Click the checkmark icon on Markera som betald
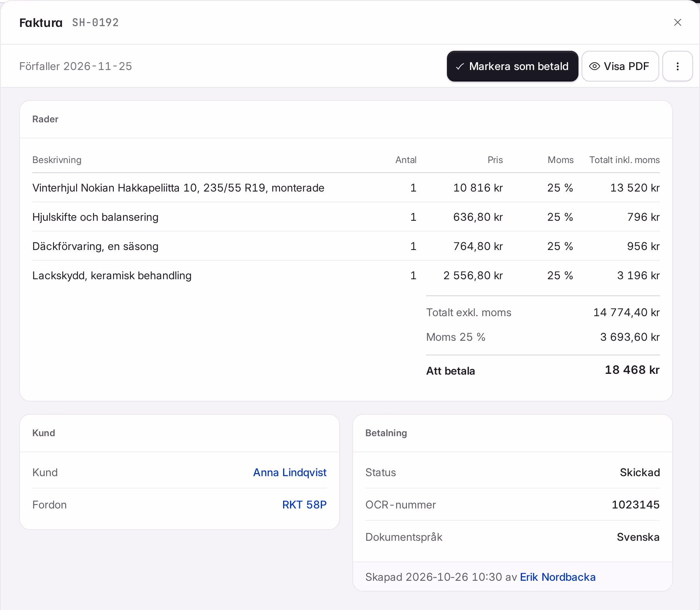The height and width of the screenshot is (610, 700). coord(460,67)
